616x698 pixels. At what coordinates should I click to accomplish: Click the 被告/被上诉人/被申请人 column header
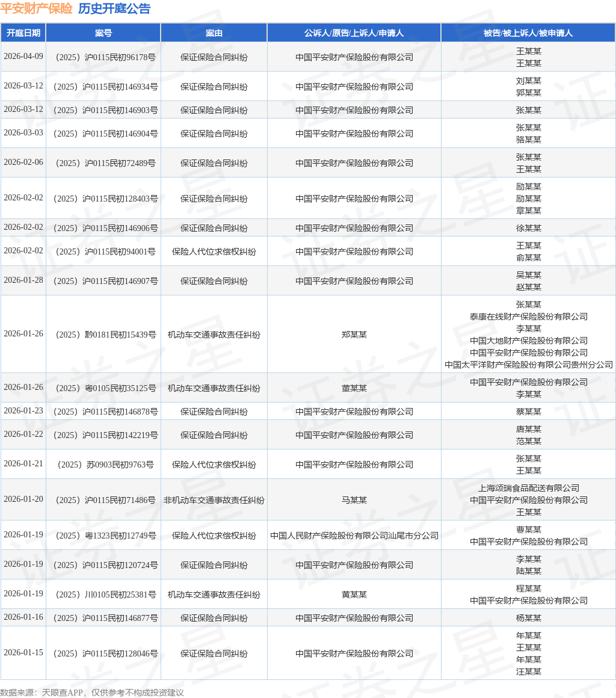tap(528, 33)
